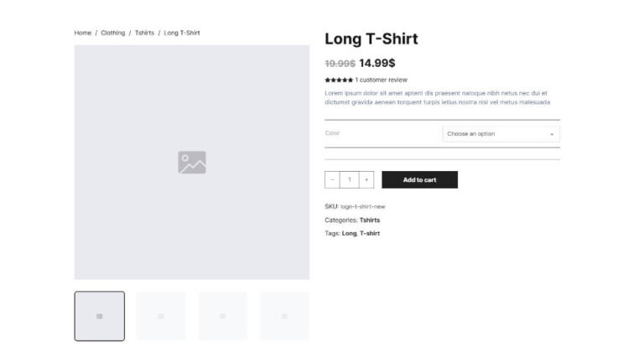Click the dropdown arrow in Color selector
Image resolution: width=644 pixels, height=362 pixels.
click(x=552, y=134)
